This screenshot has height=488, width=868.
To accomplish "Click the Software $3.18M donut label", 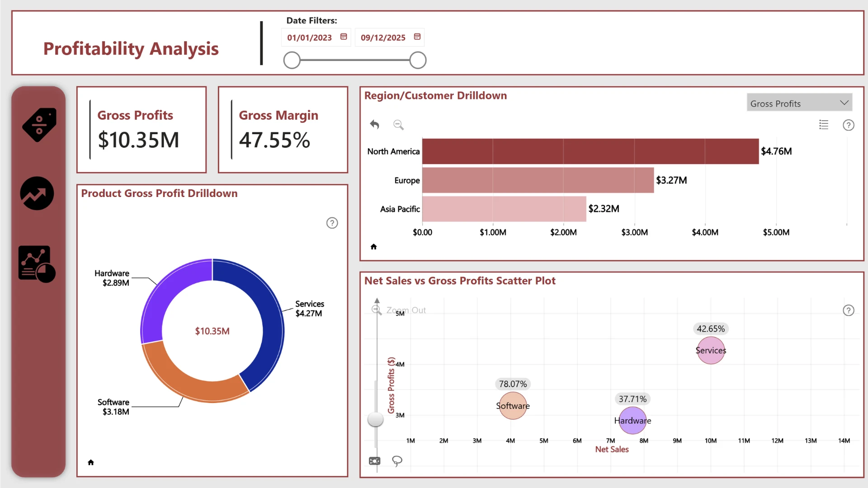I will coord(113,407).
